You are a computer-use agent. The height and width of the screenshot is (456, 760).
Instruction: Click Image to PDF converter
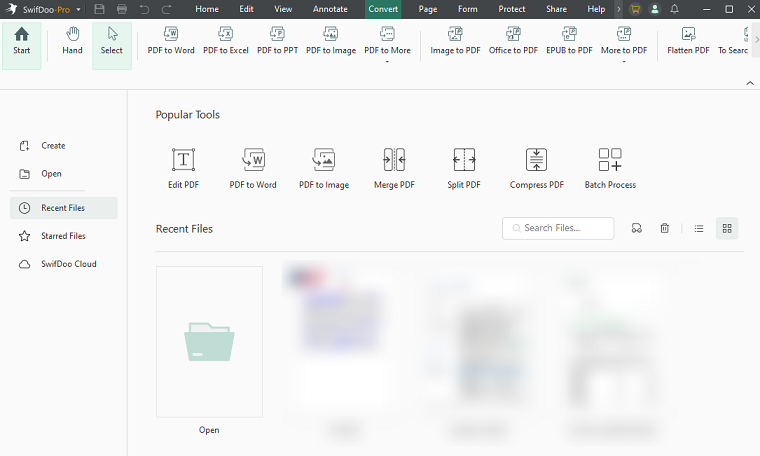[x=455, y=41]
